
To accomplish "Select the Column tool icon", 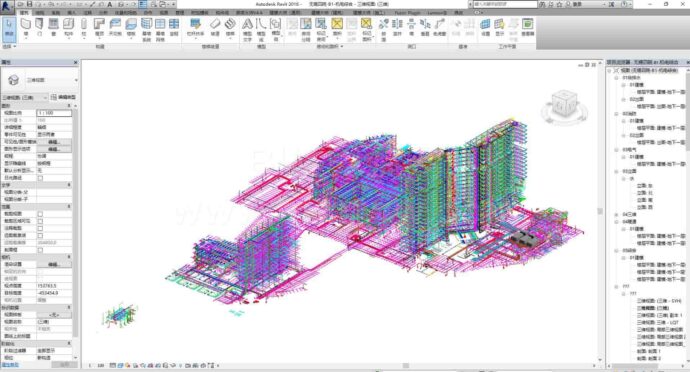I will coord(84,26).
